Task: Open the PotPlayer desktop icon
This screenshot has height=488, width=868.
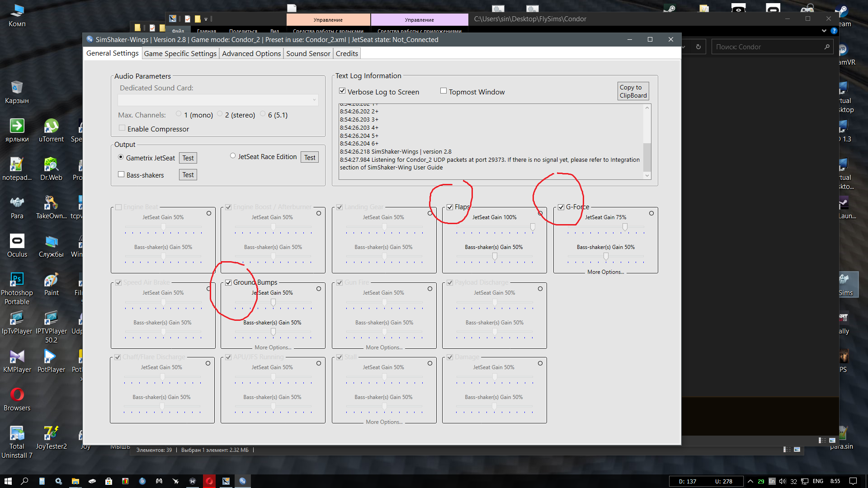Action: pyautogui.click(x=51, y=357)
